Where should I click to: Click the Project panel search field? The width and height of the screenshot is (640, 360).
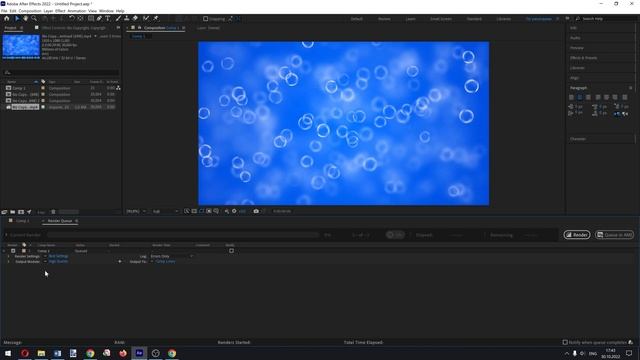61,73
